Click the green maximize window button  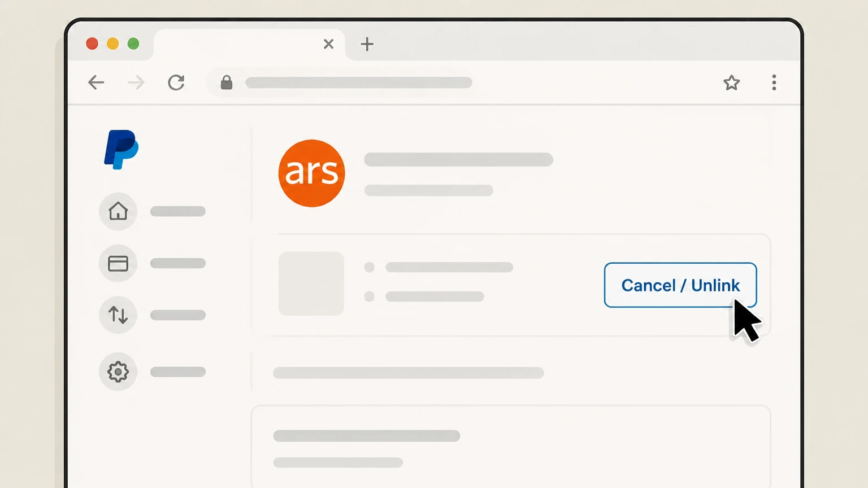click(133, 43)
